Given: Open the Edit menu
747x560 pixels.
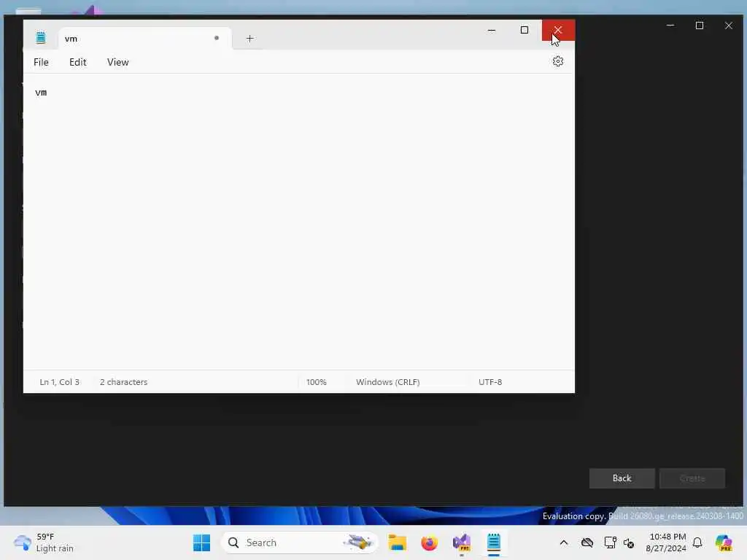Looking at the screenshot, I should 77,63.
